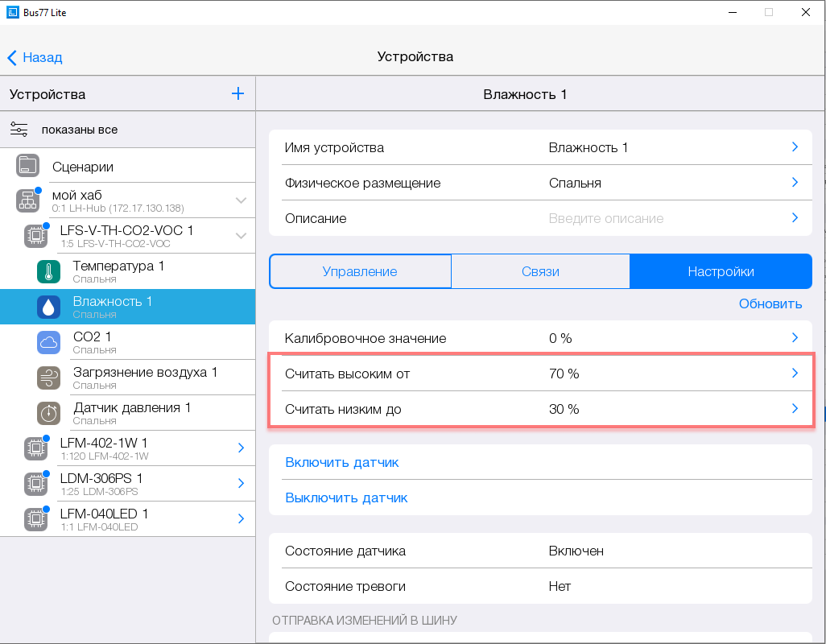Viewport: 826px width, 644px height.
Task: Click the Температура 1 thermometer icon
Action: 49,271
